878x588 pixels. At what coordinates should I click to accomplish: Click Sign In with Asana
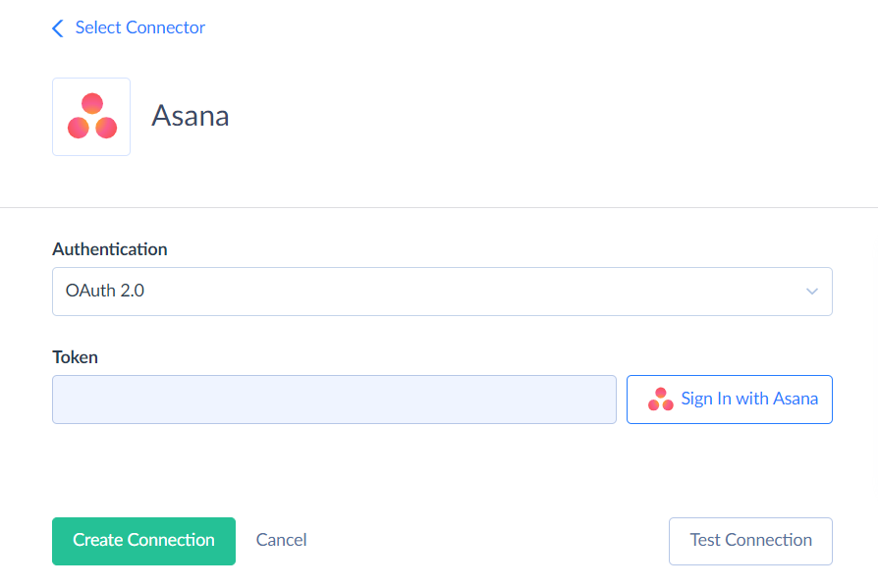tap(729, 399)
